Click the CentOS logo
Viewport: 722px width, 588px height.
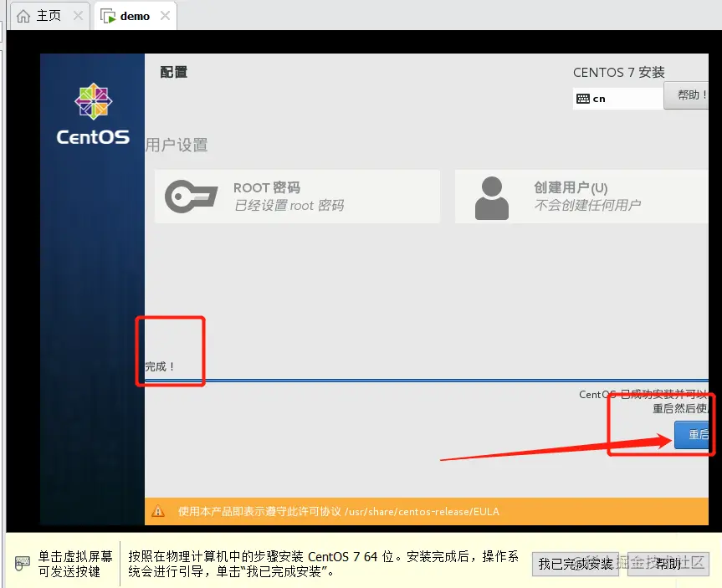pyautogui.click(x=93, y=115)
